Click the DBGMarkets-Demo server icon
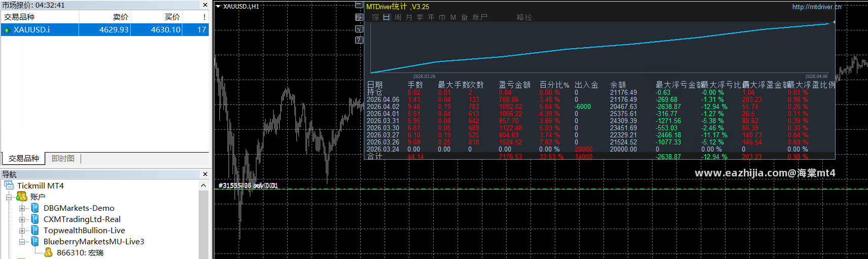This screenshot has width=868, height=259. coord(35,208)
